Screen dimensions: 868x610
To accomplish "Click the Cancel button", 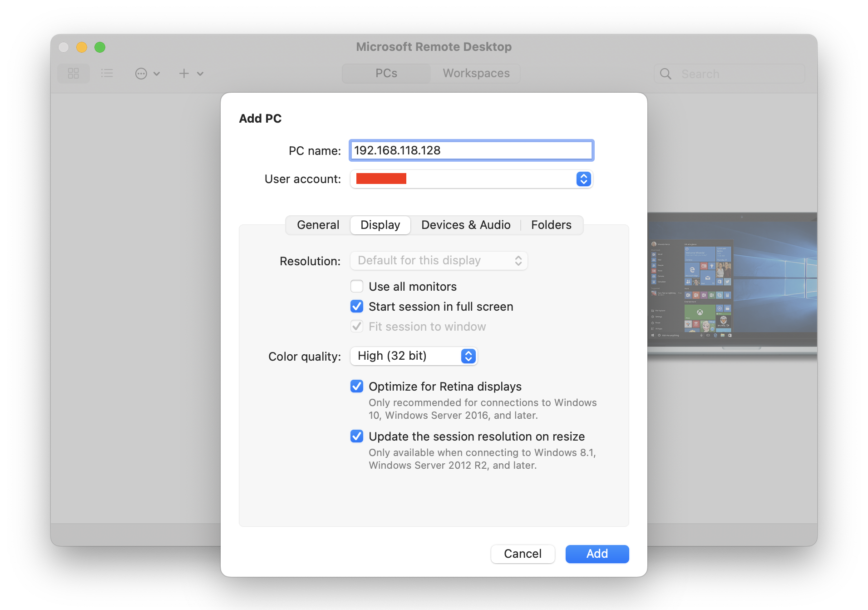I will point(523,554).
